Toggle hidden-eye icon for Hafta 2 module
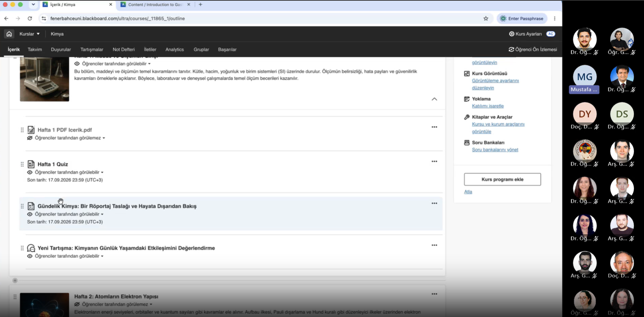This screenshot has width=644, height=317. pos(77,304)
